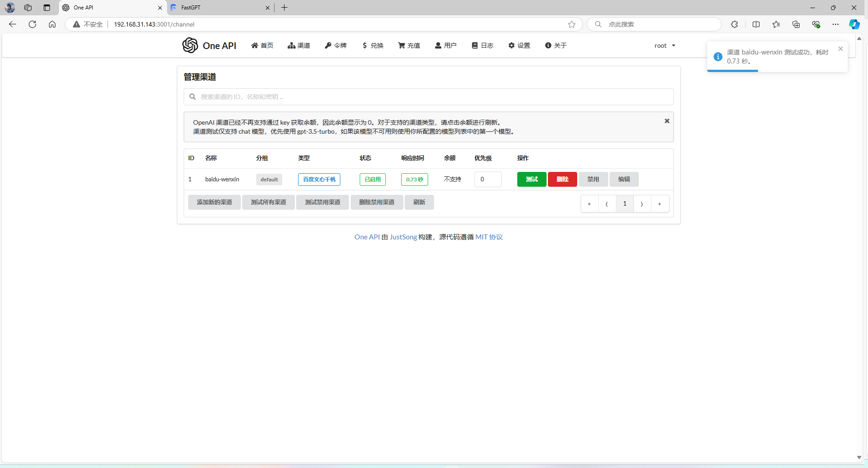Click the One API logo icon

190,45
